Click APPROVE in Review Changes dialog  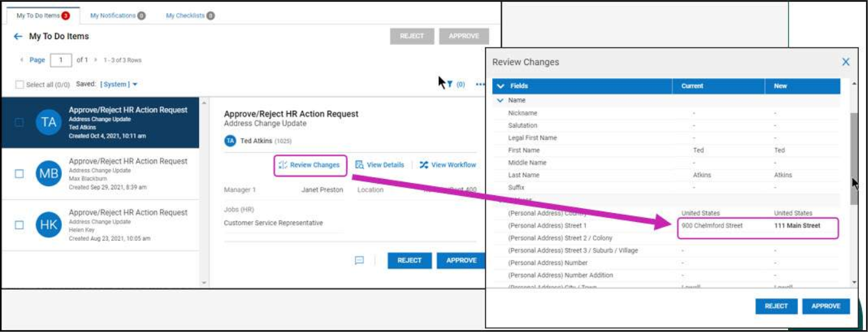pyautogui.click(x=826, y=306)
